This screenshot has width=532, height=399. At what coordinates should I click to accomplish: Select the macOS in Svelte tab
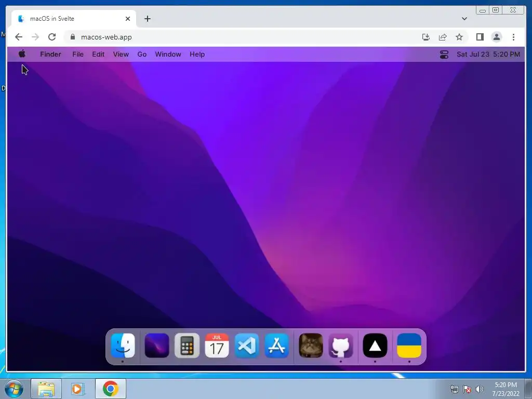point(74,19)
